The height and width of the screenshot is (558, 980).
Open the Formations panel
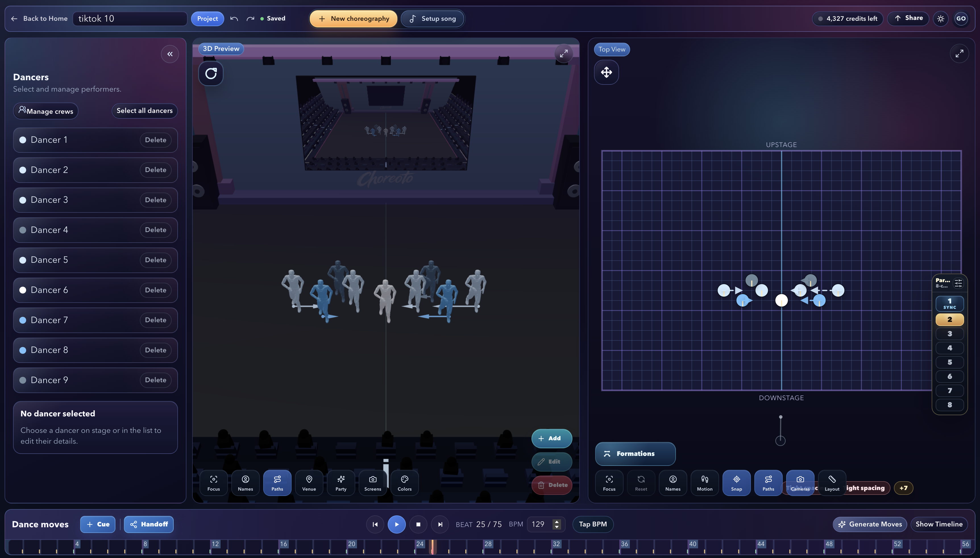635,454
